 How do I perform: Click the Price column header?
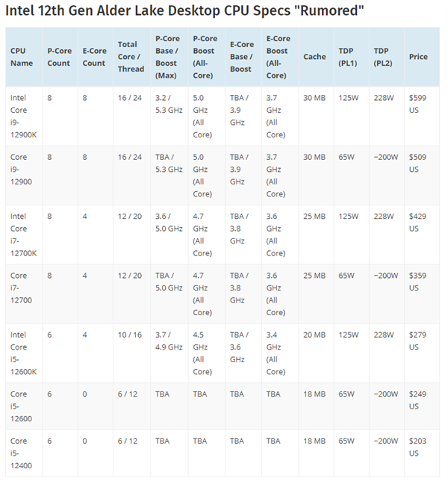(x=418, y=57)
